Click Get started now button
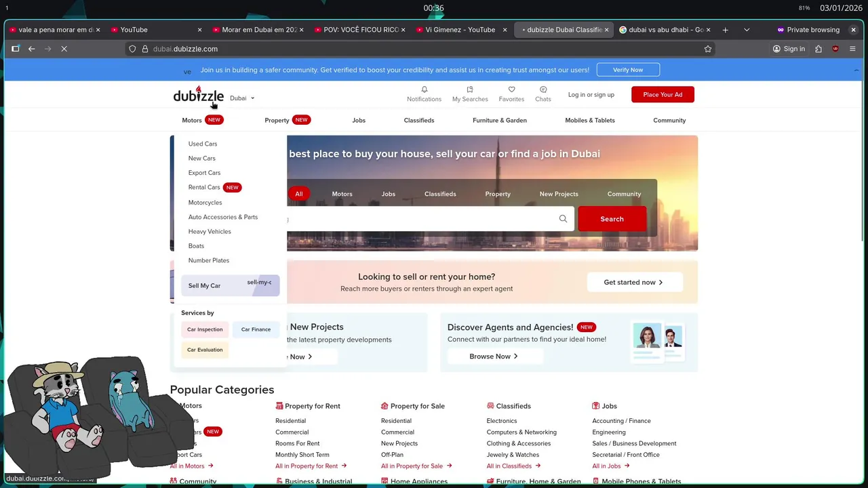 point(635,282)
